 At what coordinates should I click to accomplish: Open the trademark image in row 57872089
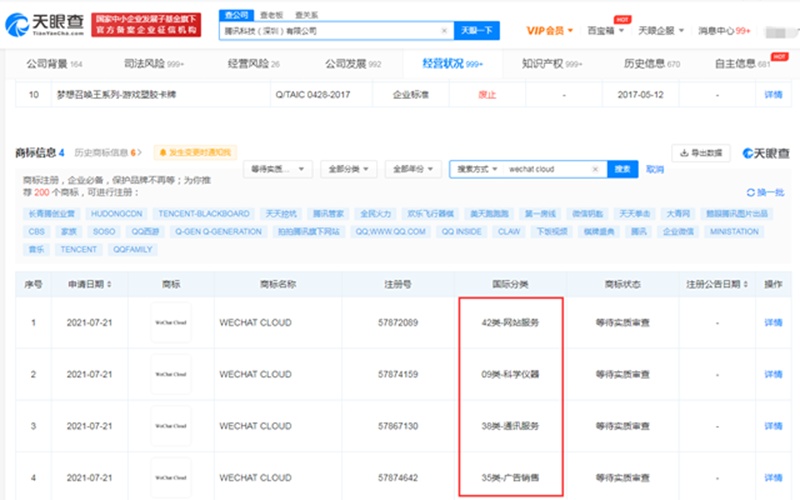[171, 322]
